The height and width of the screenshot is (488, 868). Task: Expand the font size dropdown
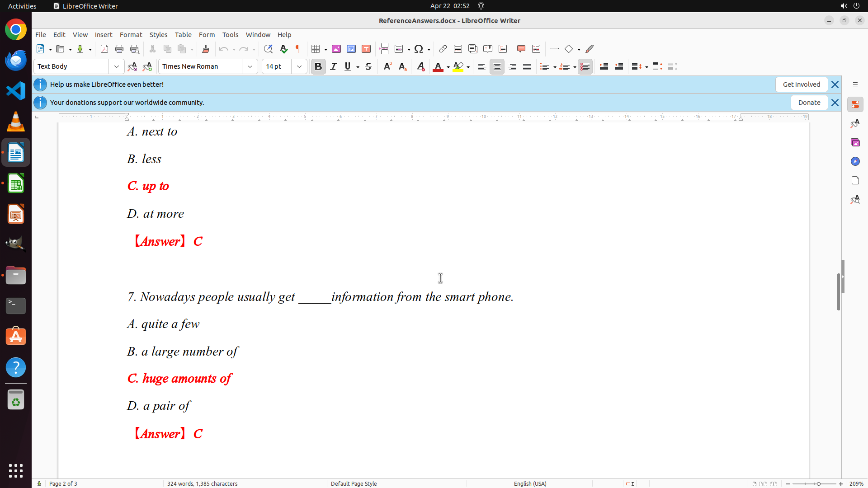[x=299, y=66]
